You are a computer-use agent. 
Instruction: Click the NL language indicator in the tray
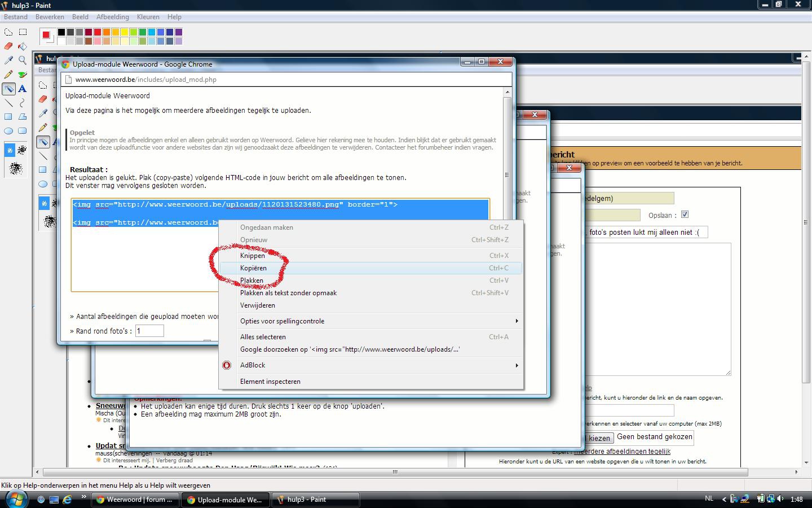pos(709,499)
